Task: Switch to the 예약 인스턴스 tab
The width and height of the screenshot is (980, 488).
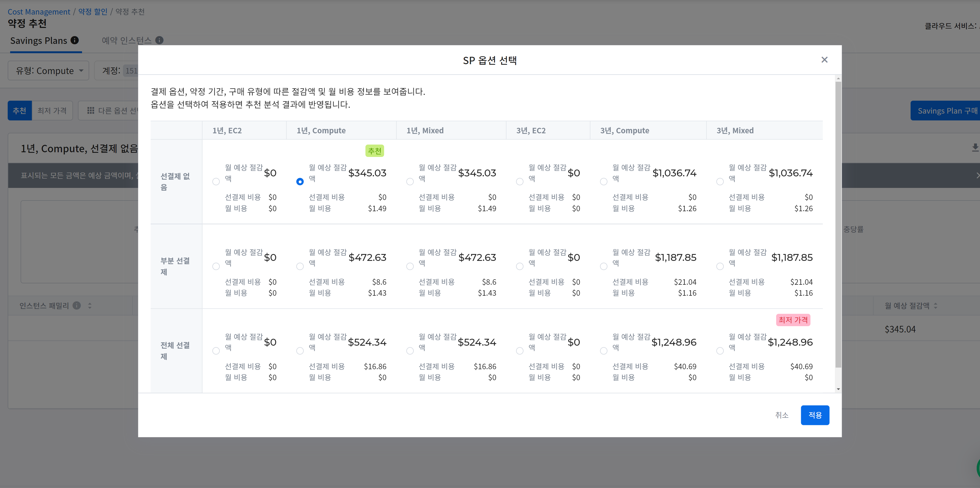Action: click(126, 40)
